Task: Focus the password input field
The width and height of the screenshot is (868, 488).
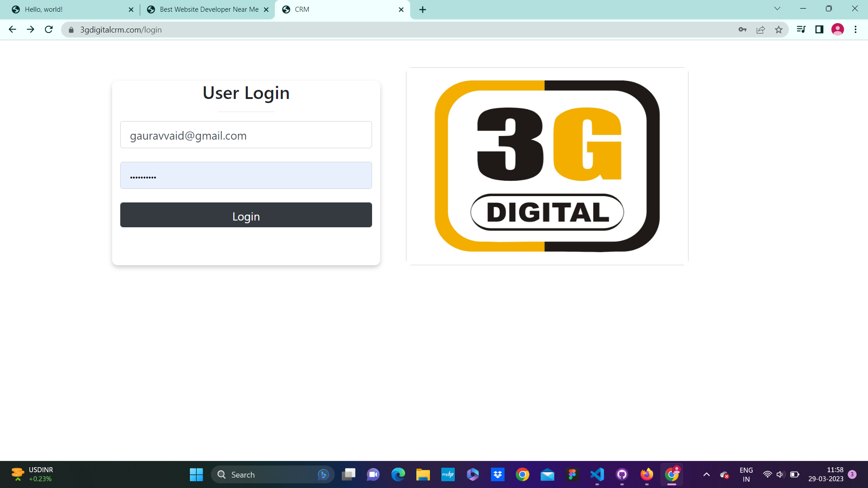Action: tap(246, 175)
